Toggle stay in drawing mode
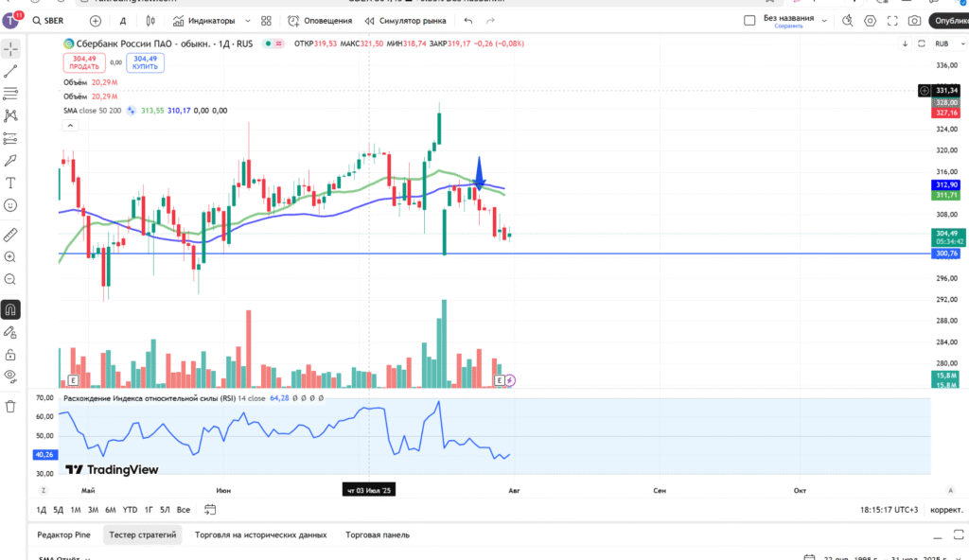 (10, 333)
